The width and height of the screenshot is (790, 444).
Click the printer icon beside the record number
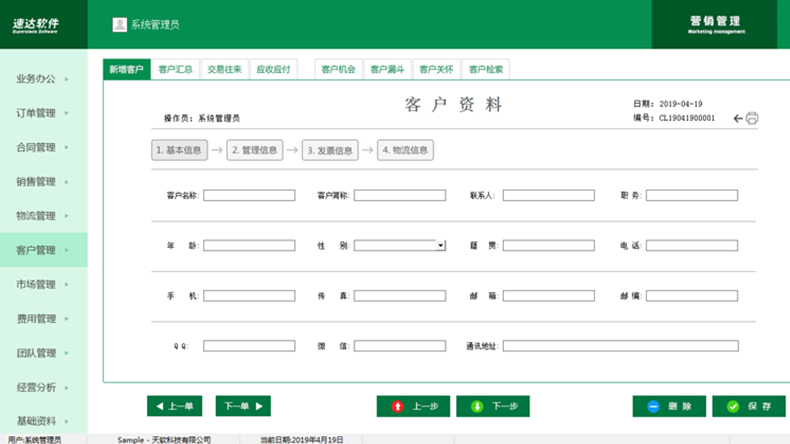point(752,118)
